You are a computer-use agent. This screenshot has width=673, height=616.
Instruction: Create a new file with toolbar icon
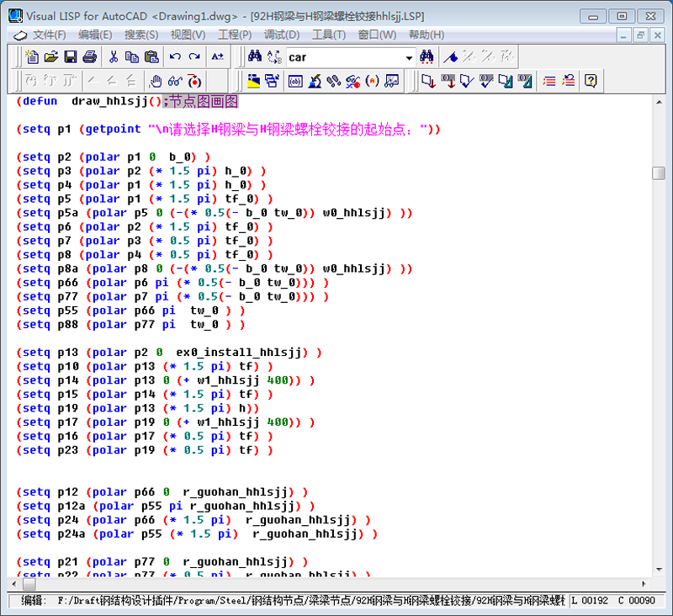[x=32, y=56]
